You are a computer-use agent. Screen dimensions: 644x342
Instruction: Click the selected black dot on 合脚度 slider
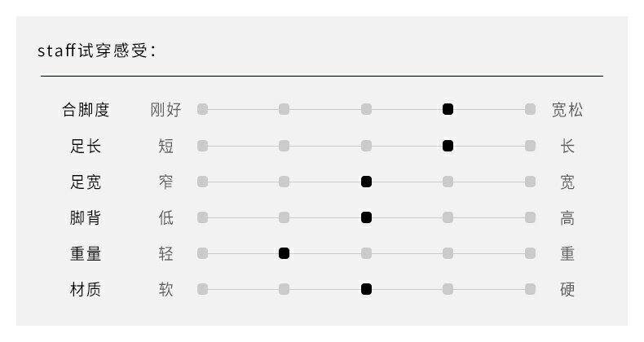[x=448, y=109]
